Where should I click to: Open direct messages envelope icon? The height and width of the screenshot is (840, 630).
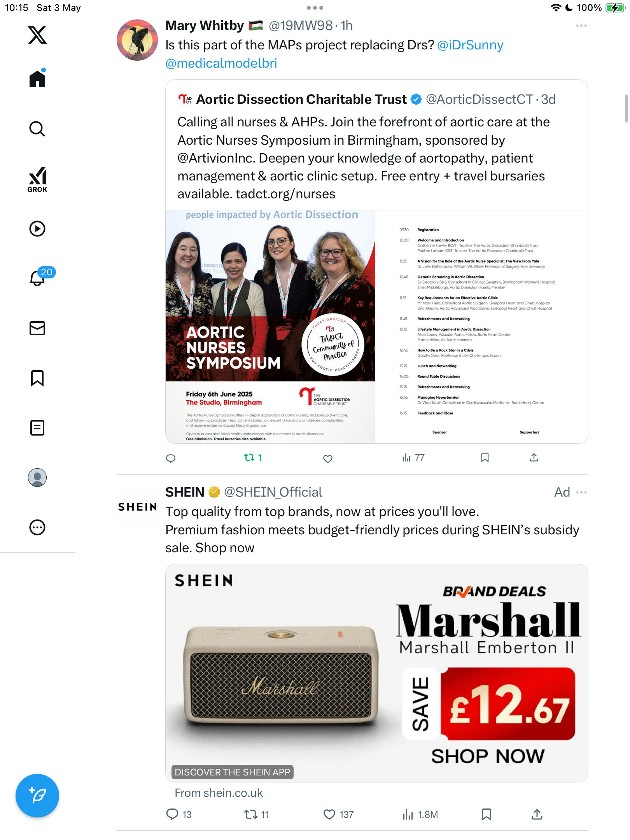point(37,328)
